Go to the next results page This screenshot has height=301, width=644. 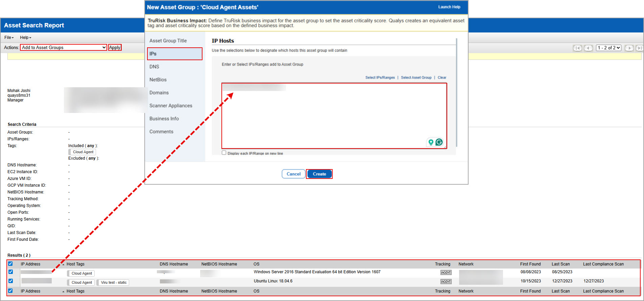coord(629,48)
